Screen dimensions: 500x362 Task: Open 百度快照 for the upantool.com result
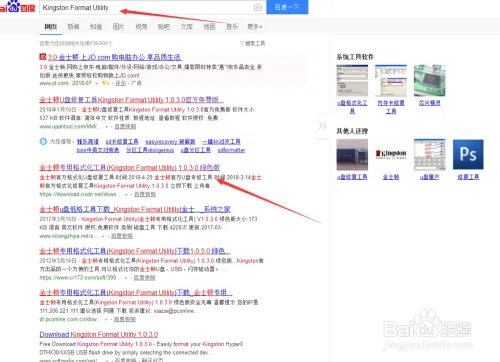[x=125, y=126]
